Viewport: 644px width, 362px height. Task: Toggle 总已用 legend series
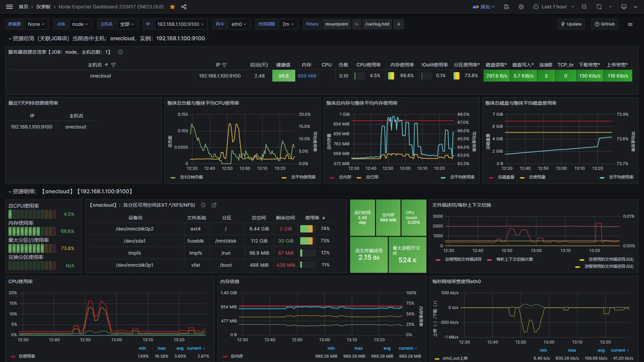(372, 177)
